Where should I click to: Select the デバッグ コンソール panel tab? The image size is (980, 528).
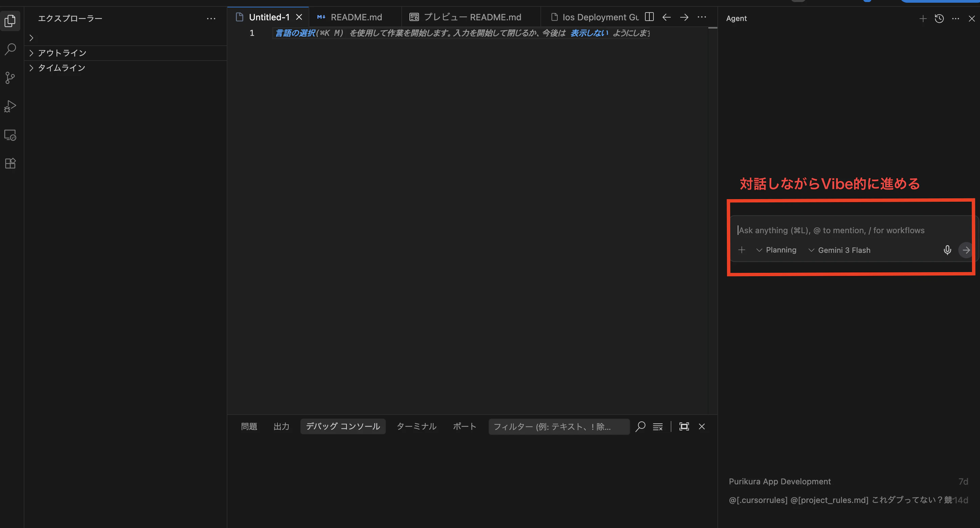(x=343, y=426)
